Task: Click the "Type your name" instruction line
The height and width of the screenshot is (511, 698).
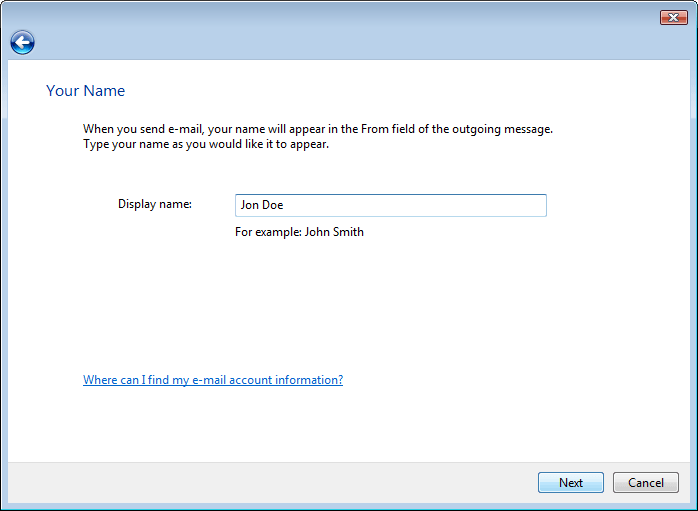Action: (205, 144)
